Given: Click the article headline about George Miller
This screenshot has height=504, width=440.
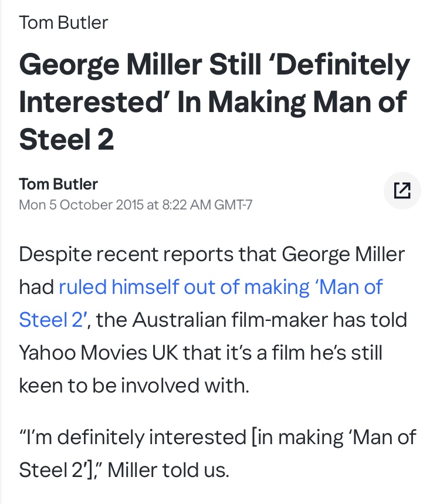Looking at the screenshot, I should pyautogui.click(x=214, y=101).
